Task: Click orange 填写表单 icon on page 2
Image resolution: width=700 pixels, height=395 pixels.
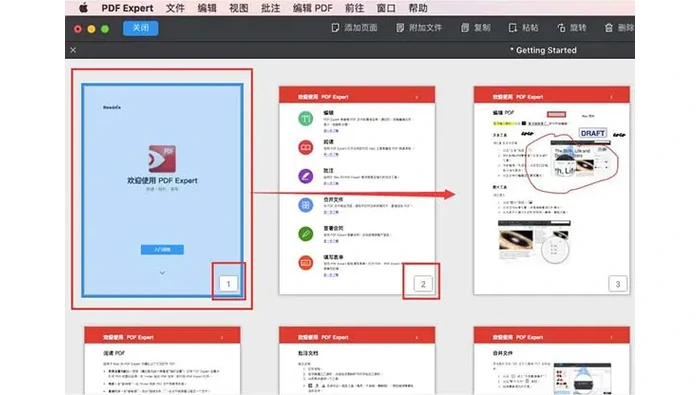Action: point(306,262)
